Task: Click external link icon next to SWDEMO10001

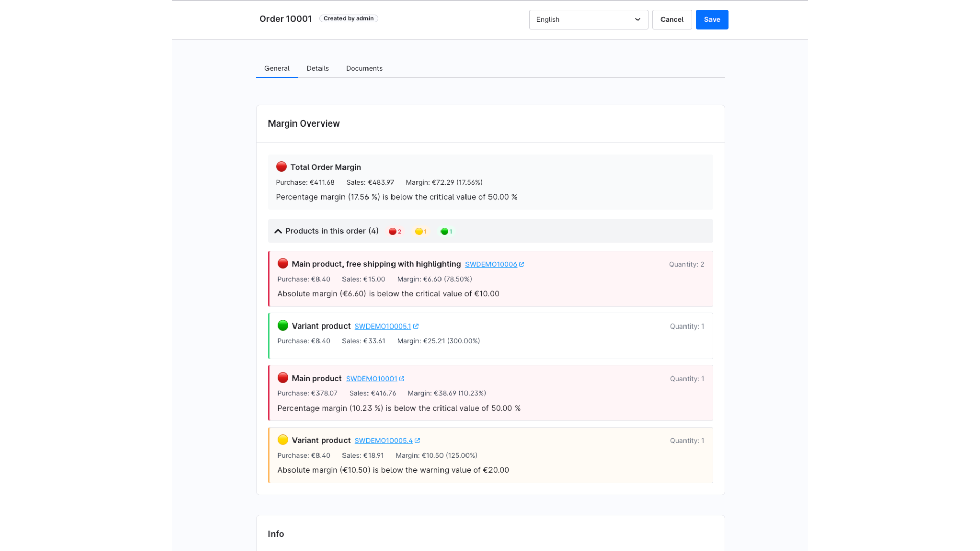Action: (x=402, y=379)
